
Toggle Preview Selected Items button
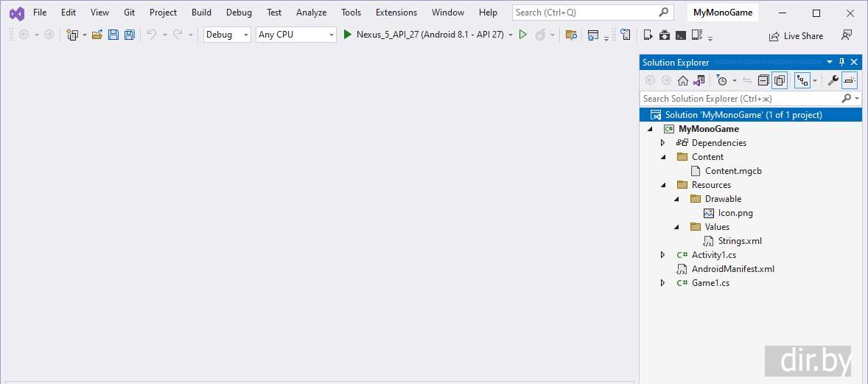point(849,80)
